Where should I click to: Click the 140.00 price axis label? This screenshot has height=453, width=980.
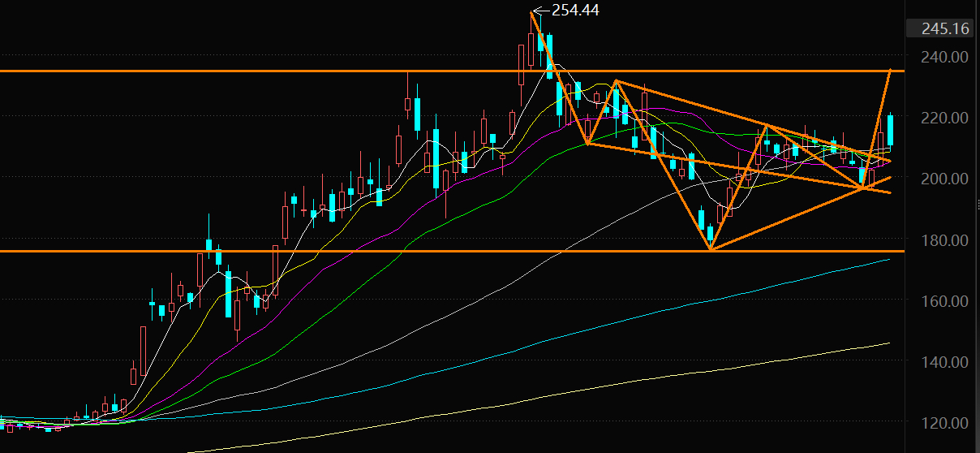945,362
